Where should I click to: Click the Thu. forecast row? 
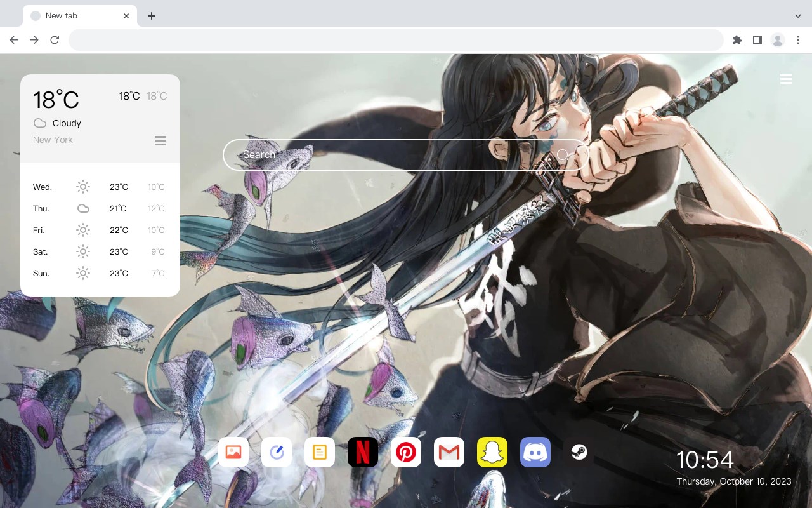pyautogui.click(x=99, y=208)
